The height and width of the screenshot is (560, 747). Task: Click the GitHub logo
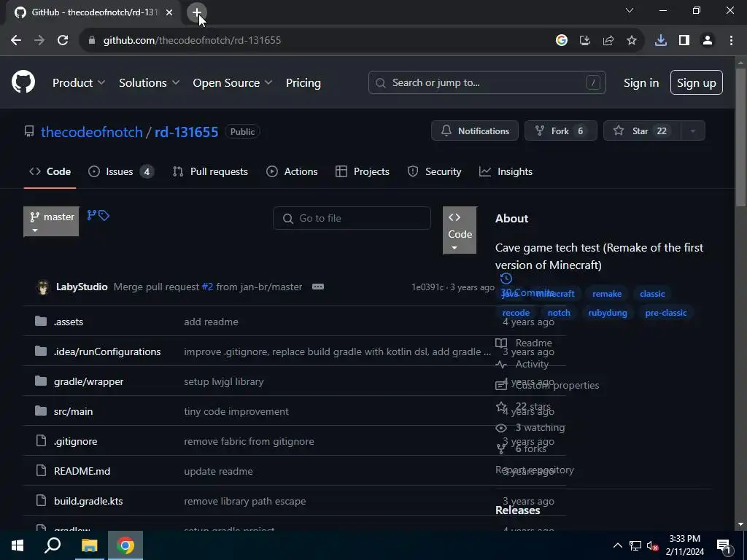pyautogui.click(x=23, y=82)
